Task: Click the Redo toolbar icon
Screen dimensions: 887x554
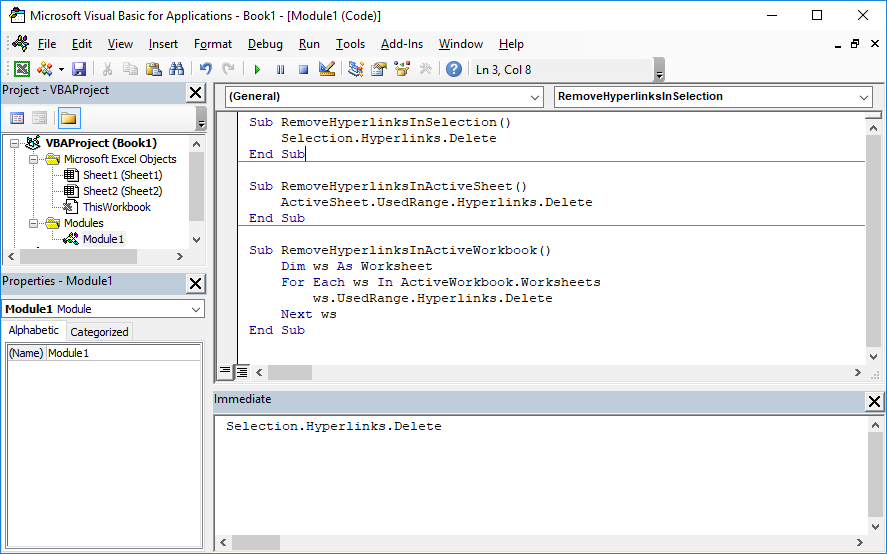Action: 228,69
